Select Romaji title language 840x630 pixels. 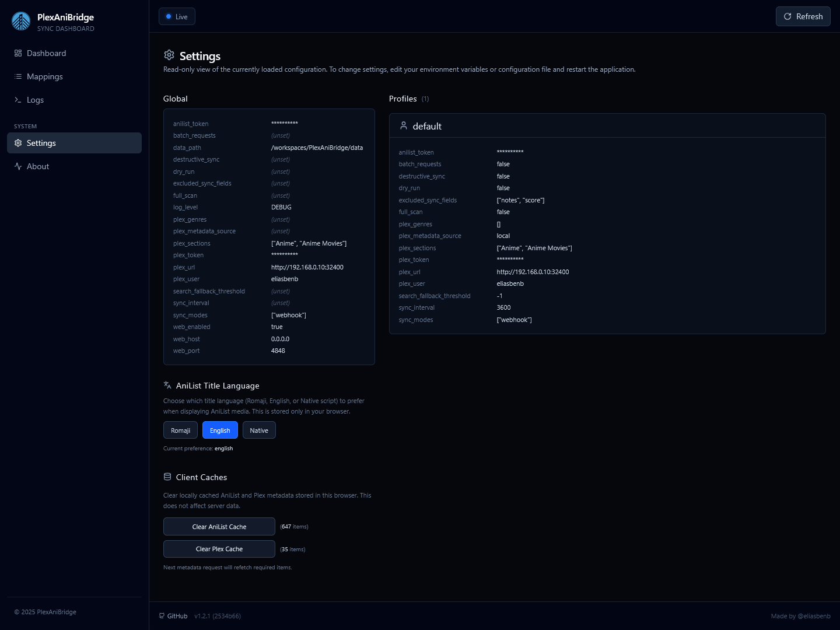pyautogui.click(x=180, y=430)
